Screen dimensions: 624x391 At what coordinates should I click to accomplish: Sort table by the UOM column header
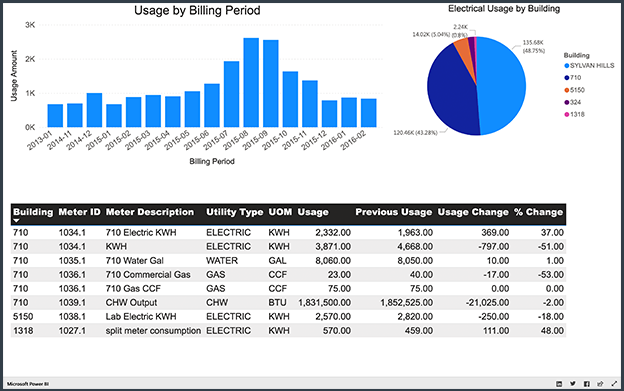tap(280, 212)
